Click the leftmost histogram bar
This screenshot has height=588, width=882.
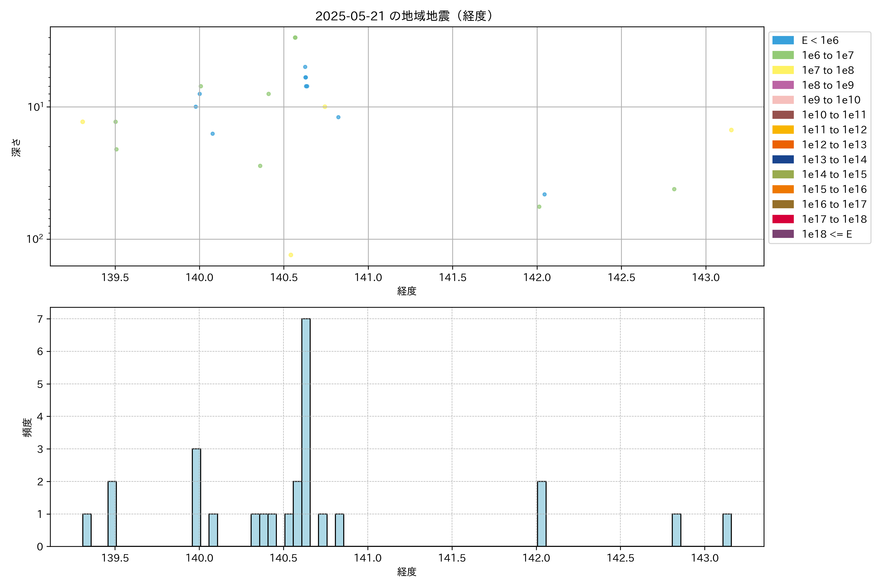coord(87,530)
